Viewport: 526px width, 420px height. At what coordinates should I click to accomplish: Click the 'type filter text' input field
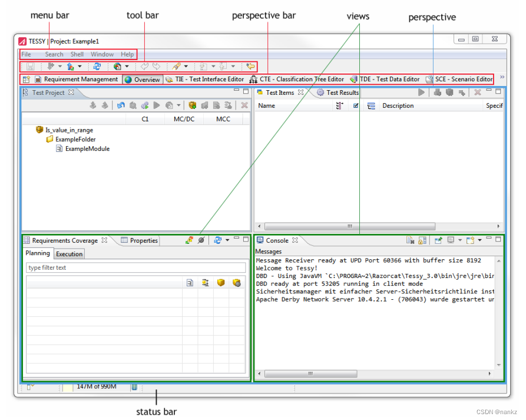point(136,267)
